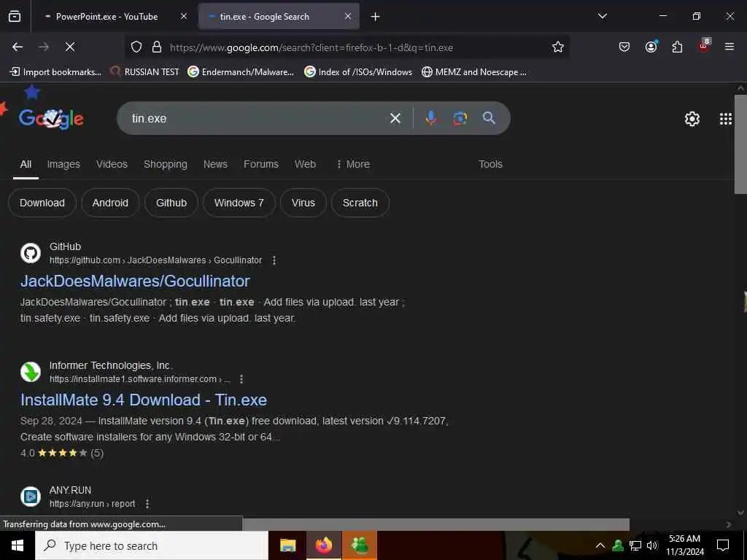
Task: Expand the More search filters
Action: point(353,164)
